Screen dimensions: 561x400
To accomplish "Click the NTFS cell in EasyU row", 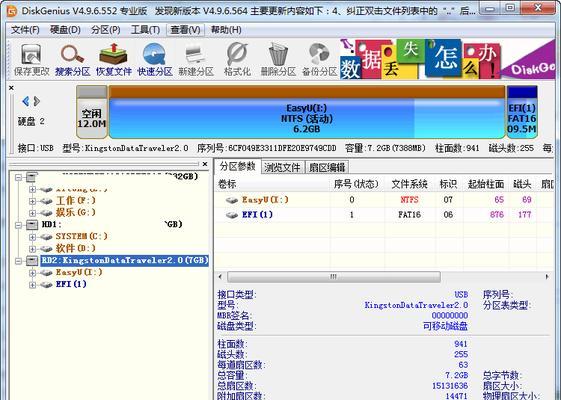I will [x=409, y=200].
